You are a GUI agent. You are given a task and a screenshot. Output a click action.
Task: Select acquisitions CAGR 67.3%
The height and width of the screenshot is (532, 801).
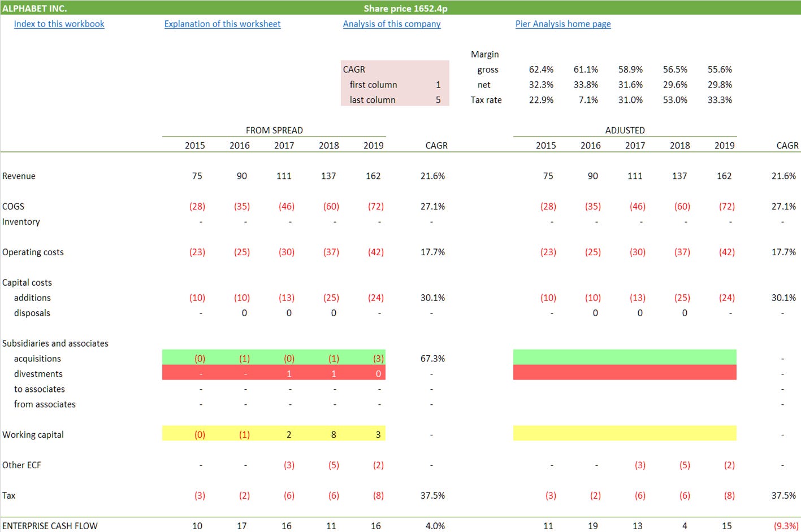(x=432, y=359)
